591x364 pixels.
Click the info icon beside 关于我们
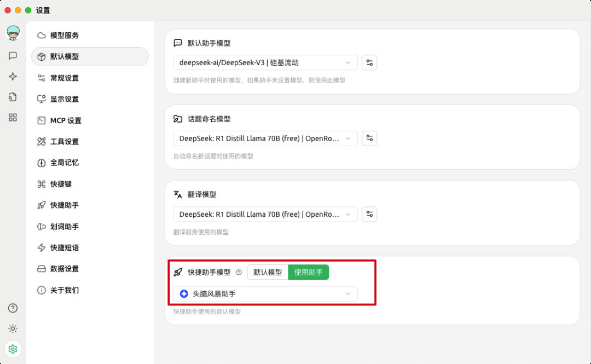pyautogui.click(x=42, y=290)
